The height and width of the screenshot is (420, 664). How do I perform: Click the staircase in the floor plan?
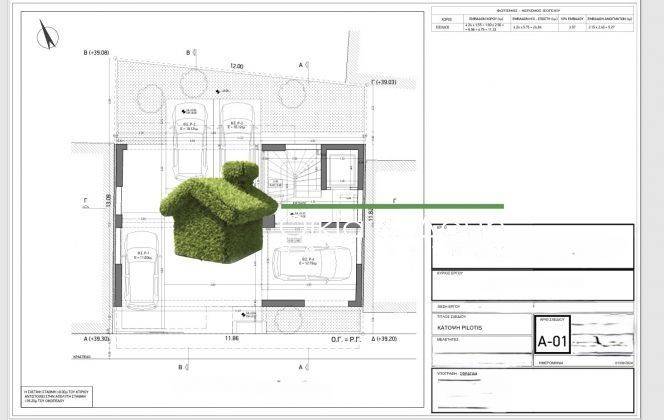click(x=289, y=170)
